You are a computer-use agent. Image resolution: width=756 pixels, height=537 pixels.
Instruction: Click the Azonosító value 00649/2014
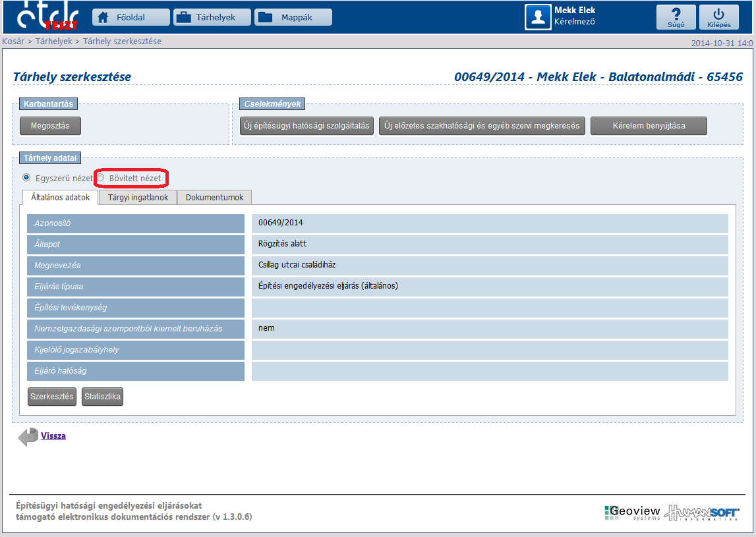[281, 223]
